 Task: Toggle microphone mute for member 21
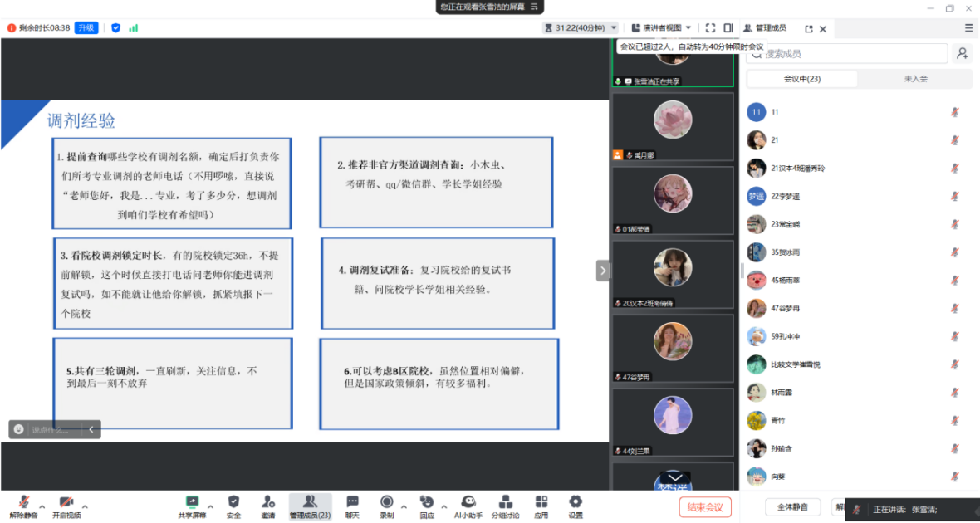click(x=955, y=140)
